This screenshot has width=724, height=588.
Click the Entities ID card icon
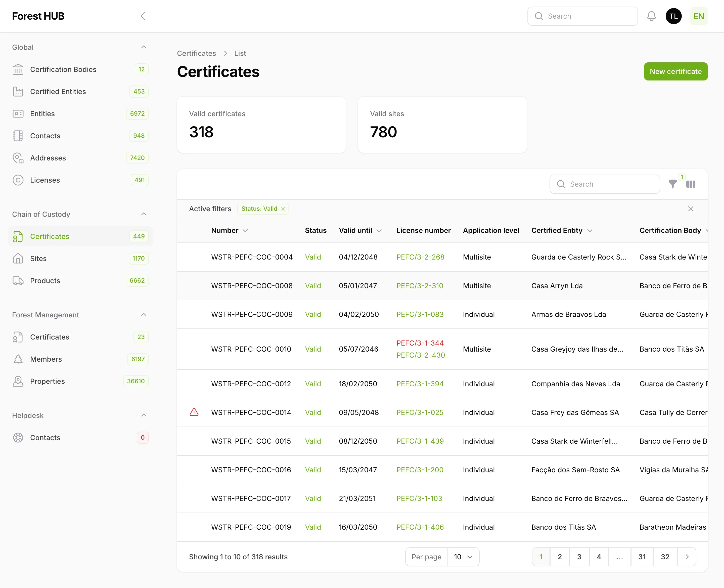tap(18, 114)
